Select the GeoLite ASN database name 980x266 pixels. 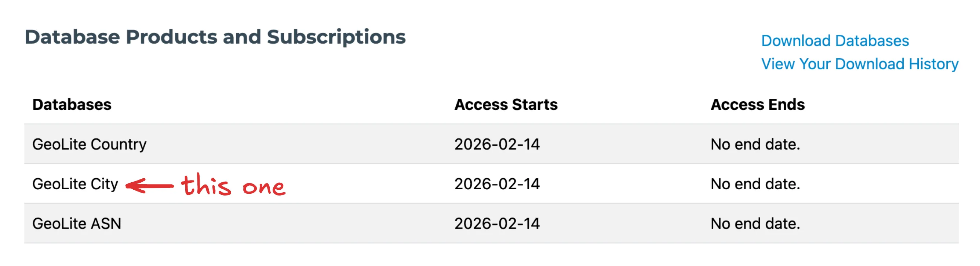76,224
